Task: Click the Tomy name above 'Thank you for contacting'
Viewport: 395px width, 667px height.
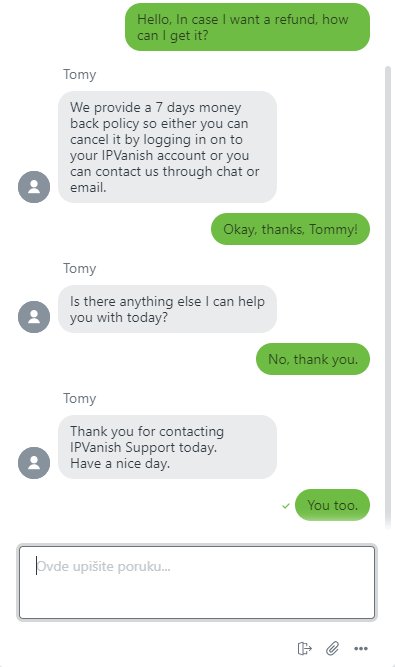Action: coord(80,399)
